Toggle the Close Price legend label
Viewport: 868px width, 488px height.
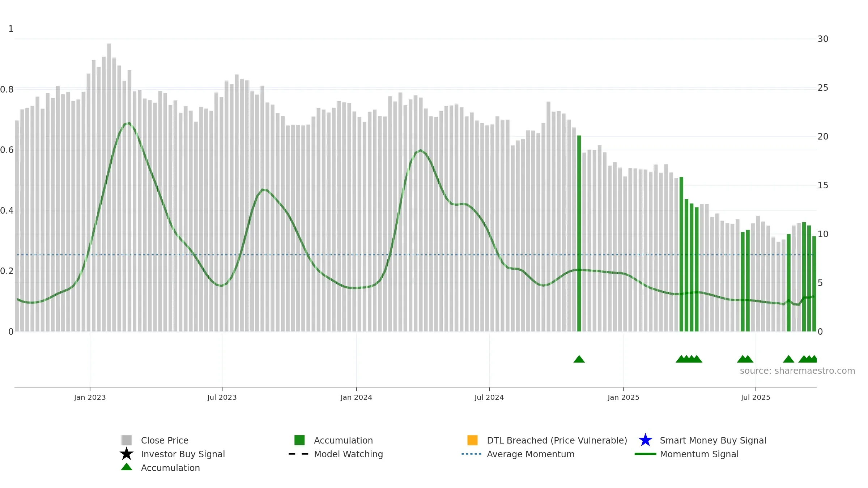click(165, 440)
